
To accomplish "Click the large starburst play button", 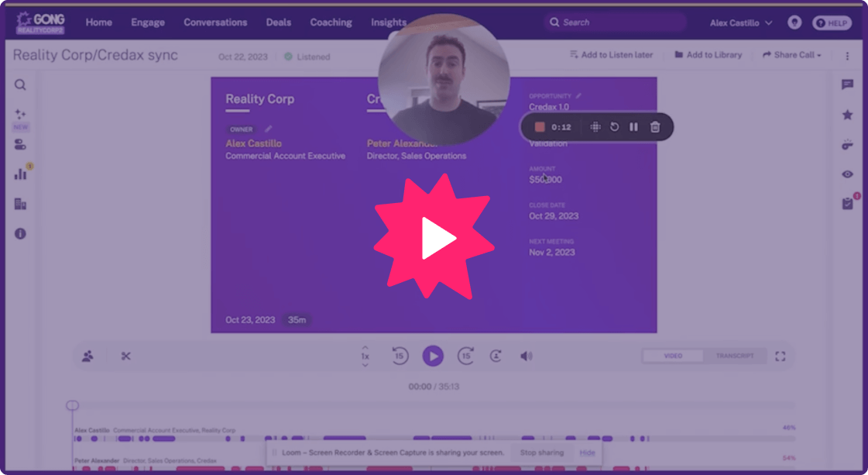I will pos(434,236).
